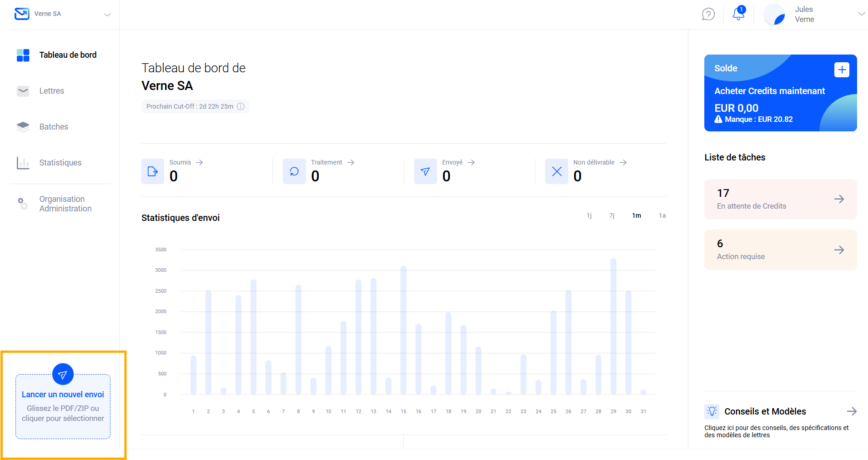Select the 1j time range

589,215
